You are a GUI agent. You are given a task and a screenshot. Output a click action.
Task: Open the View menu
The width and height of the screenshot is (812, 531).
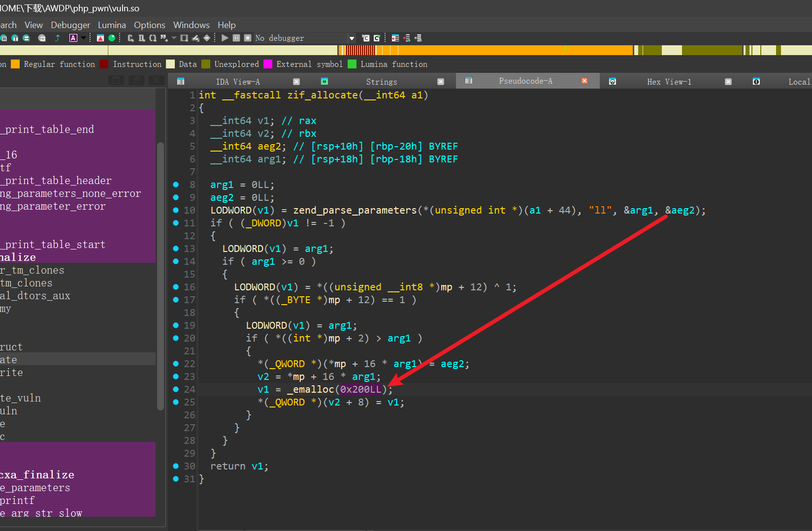click(33, 25)
